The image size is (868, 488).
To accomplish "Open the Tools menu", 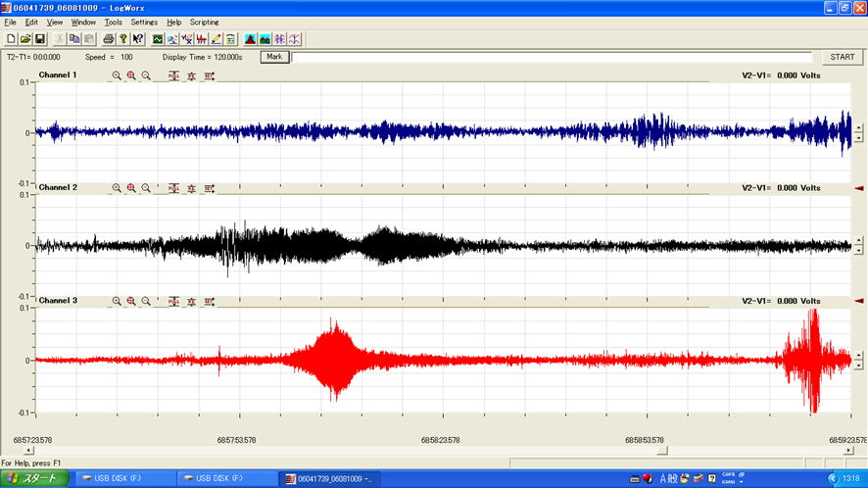I will (x=114, y=22).
